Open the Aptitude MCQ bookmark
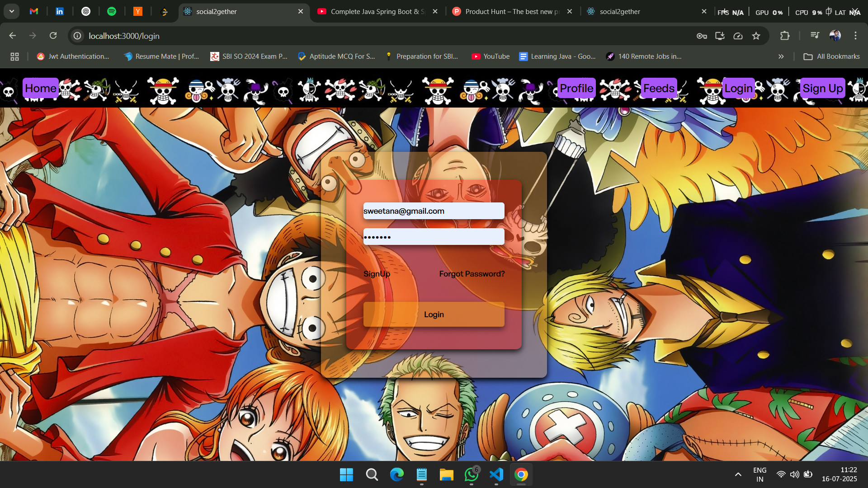868x488 pixels. tap(336, 56)
